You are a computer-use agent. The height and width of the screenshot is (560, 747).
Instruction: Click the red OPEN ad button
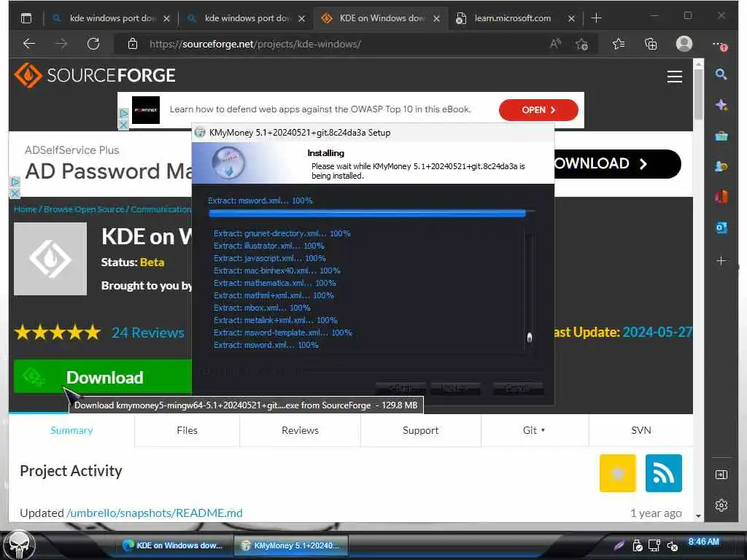click(x=538, y=110)
